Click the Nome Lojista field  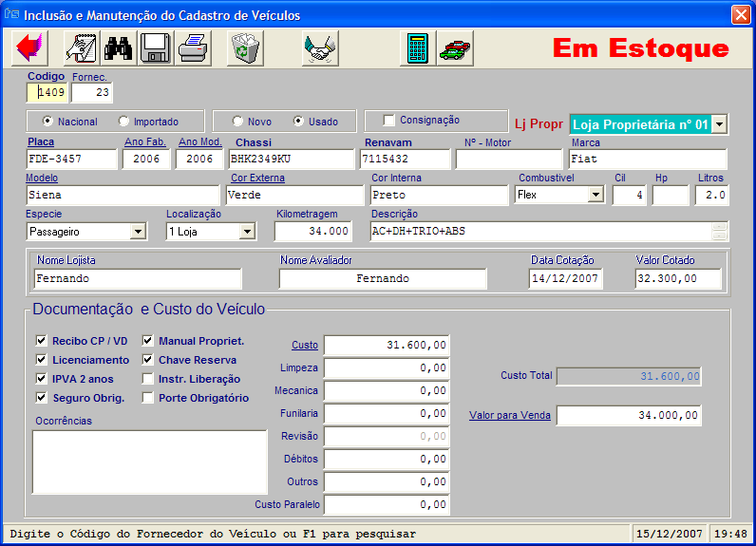click(x=138, y=278)
